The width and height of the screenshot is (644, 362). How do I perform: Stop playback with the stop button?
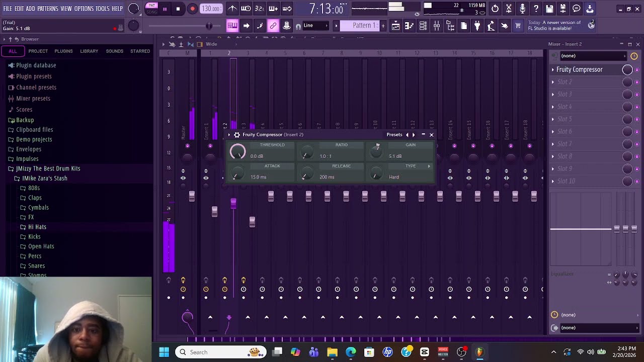pyautogui.click(x=178, y=9)
